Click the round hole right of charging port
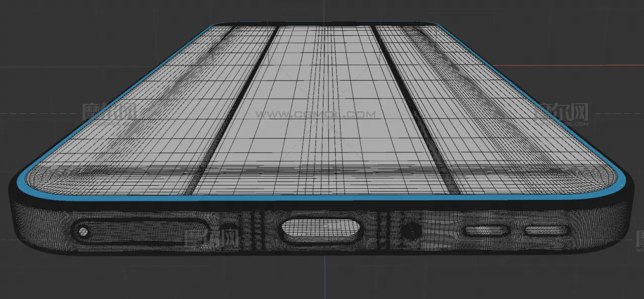 click(x=411, y=231)
